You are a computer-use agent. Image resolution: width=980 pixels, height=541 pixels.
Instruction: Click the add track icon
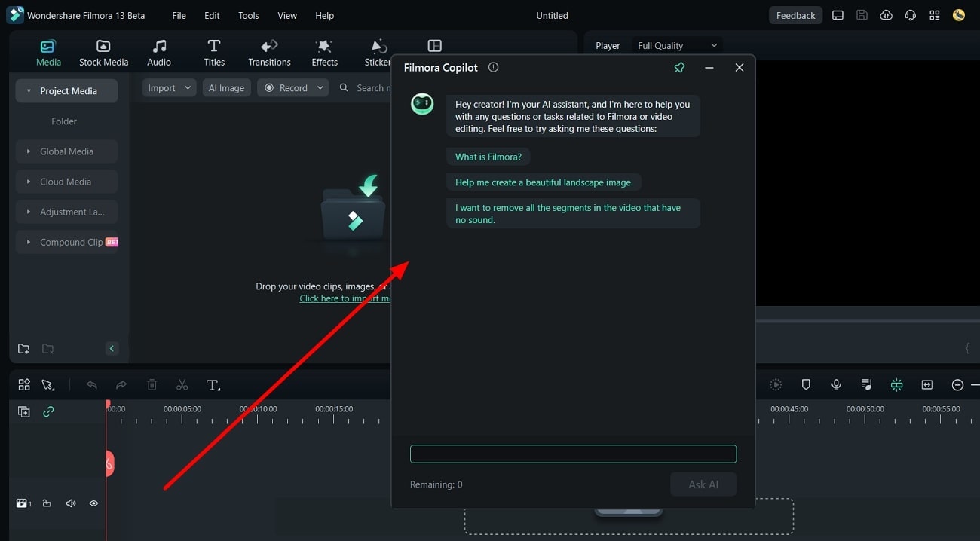[24, 411]
